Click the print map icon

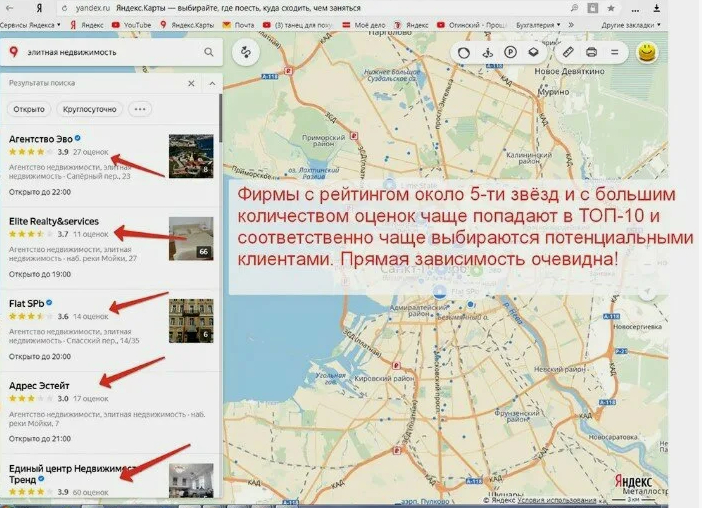[591, 51]
